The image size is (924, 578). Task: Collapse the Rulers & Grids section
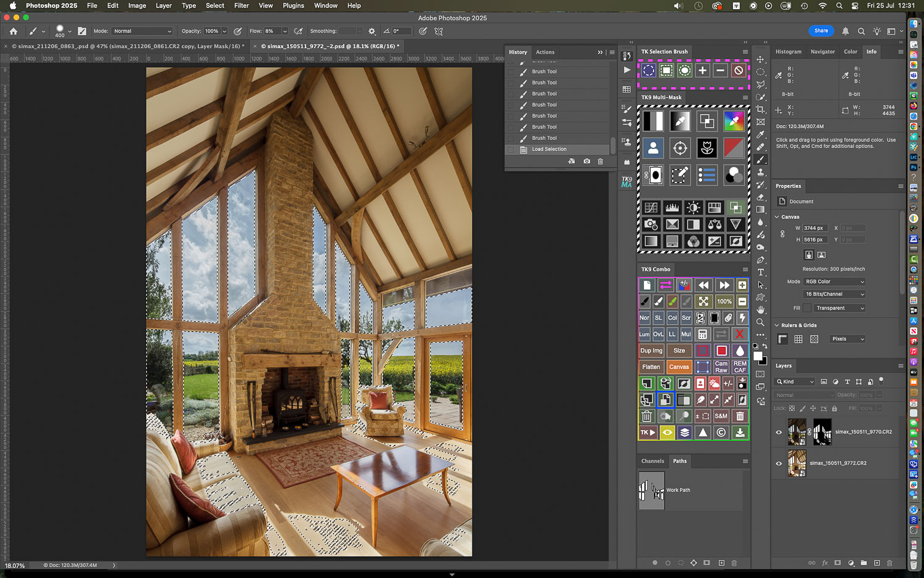(777, 325)
